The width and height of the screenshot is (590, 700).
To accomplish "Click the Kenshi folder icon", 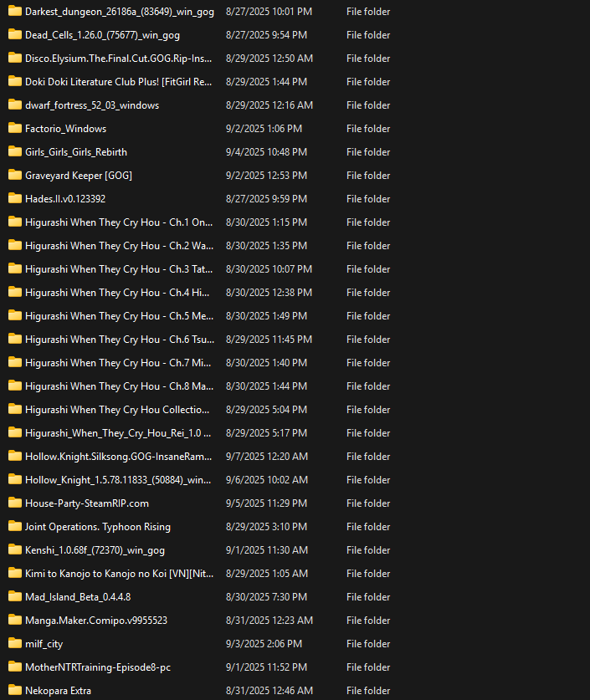I will (x=15, y=549).
